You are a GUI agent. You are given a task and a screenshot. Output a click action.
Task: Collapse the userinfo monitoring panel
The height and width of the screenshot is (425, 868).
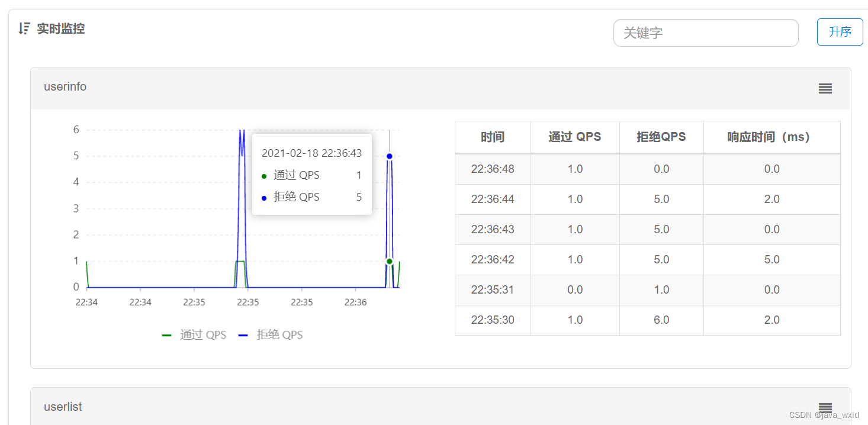(65, 86)
